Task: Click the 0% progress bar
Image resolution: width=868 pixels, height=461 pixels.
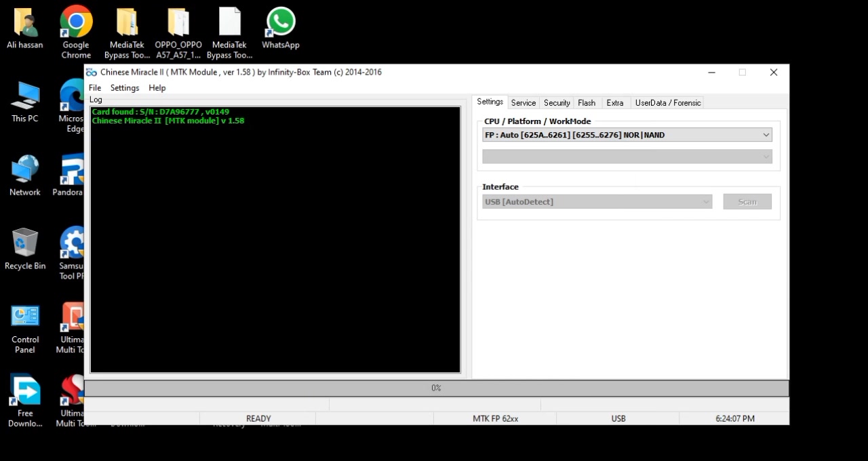Action: [x=437, y=388]
